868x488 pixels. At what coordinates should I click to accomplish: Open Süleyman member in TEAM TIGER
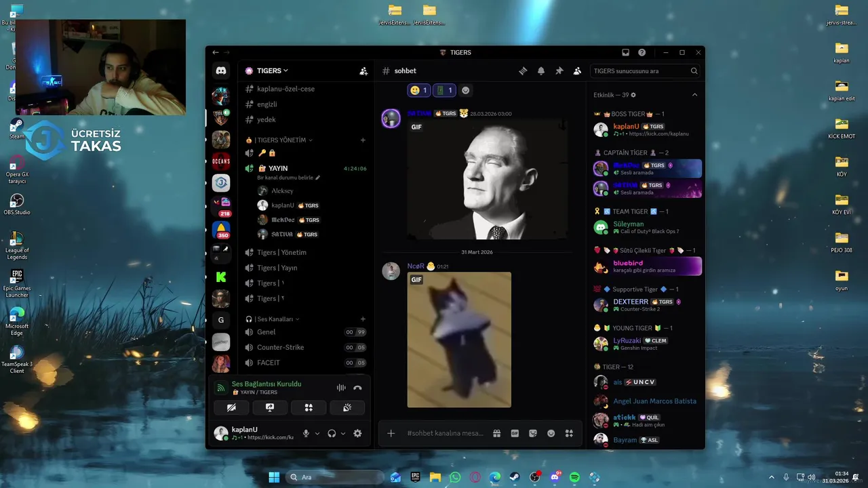click(x=647, y=227)
